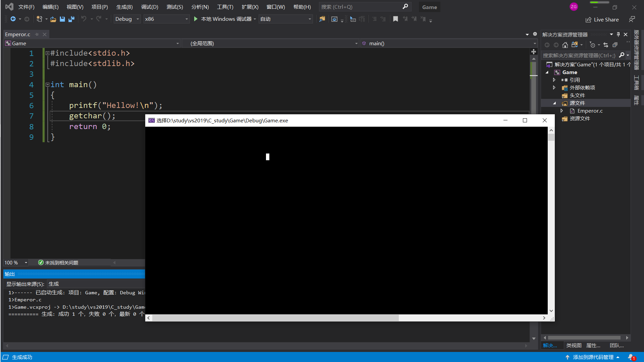Click the New Project toolbar icon
Screen dimensions: 644x362
coord(39,19)
